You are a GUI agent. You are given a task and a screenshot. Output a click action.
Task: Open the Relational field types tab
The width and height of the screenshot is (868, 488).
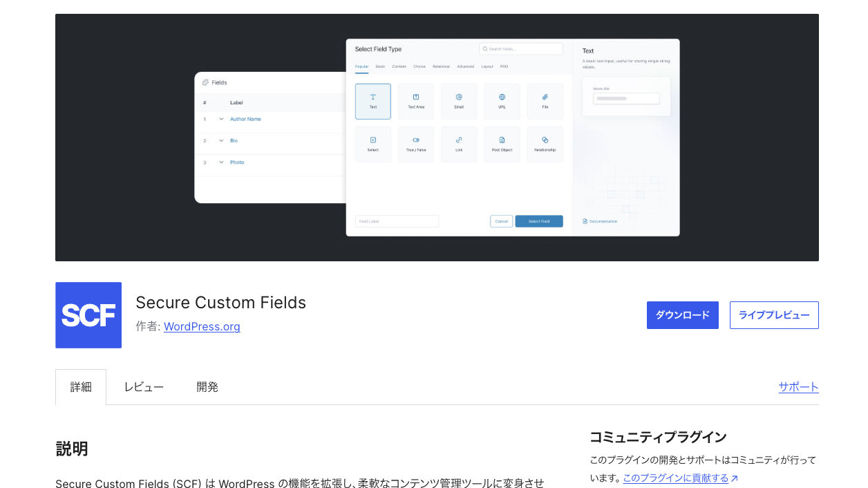tap(441, 66)
